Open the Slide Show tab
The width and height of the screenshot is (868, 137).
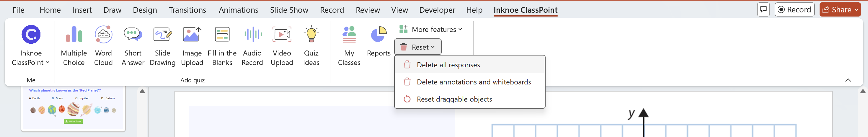(x=289, y=10)
